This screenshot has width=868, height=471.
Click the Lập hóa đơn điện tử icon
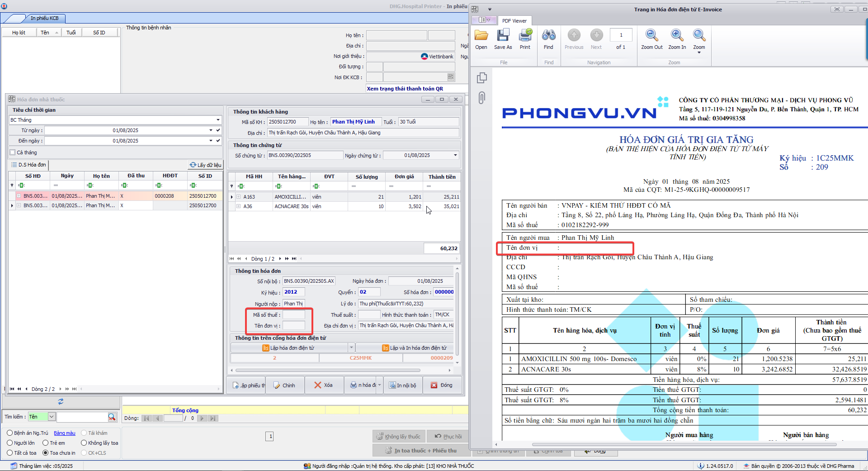[x=266, y=348]
